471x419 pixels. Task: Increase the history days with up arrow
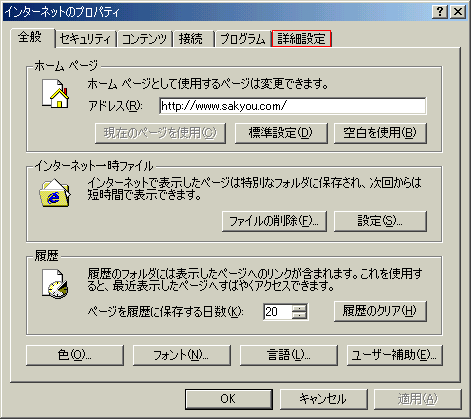pos(299,308)
